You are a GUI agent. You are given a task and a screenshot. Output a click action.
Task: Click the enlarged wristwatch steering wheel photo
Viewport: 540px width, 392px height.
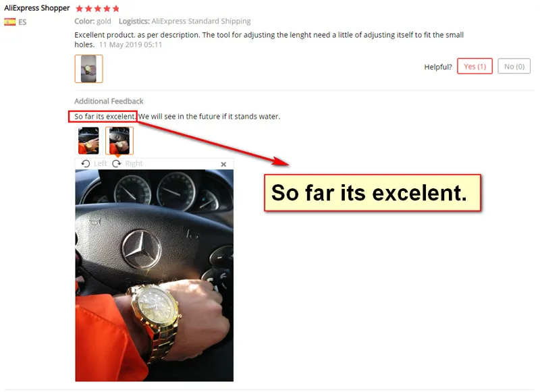pos(155,275)
